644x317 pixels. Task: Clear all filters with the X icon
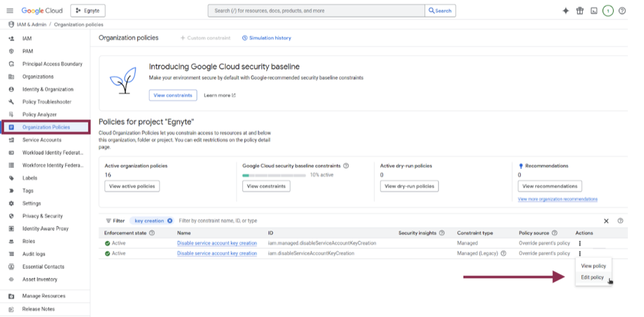pos(606,221)
